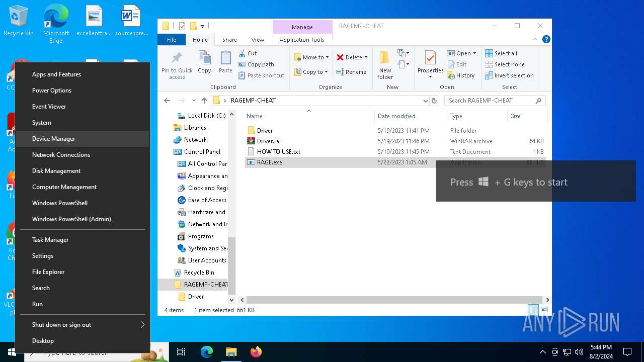This screenshot has width=644, height=362.
Task: Open recent locations dropdown arrow
Action: click(x=194, y=101)
